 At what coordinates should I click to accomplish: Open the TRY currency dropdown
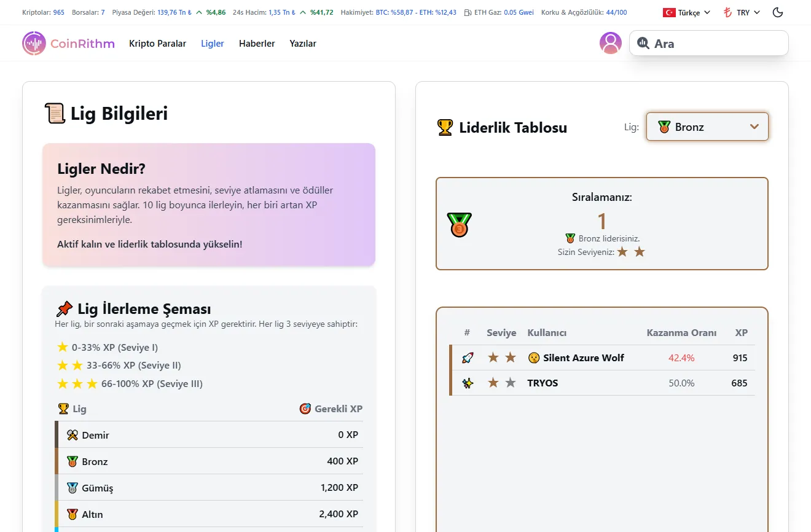740,12
